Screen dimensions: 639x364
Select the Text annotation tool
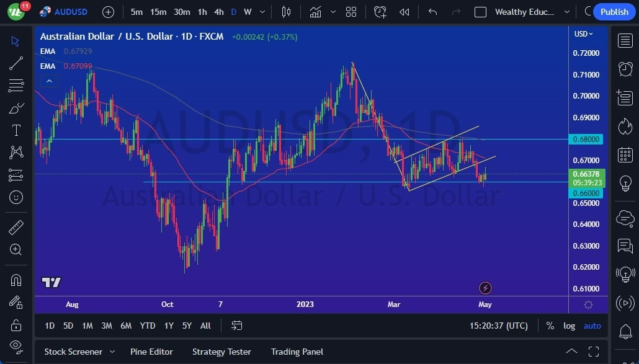pos(16,130)
